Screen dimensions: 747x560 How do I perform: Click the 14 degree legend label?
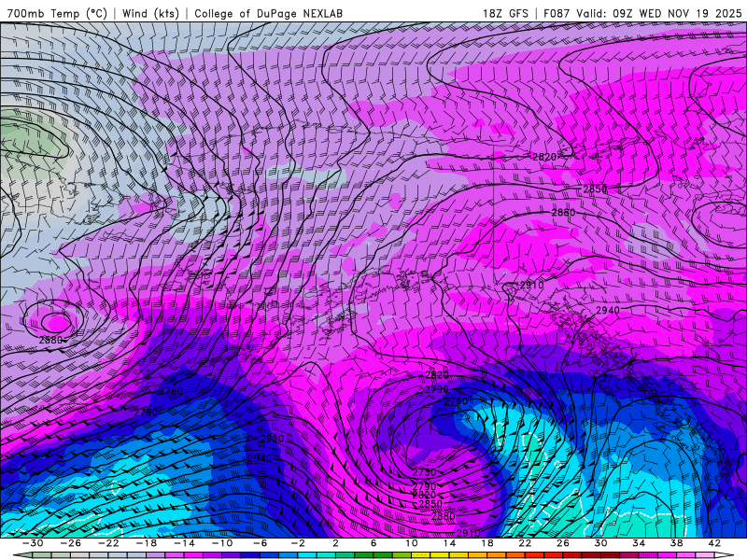tap(449, 543)
